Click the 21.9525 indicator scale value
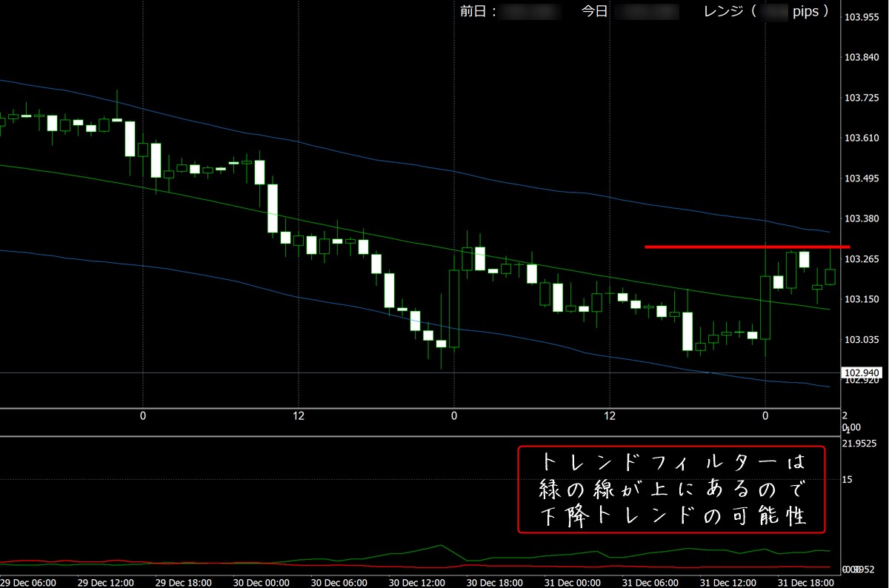Screen dimensions: 889x588 coord(859,444)
